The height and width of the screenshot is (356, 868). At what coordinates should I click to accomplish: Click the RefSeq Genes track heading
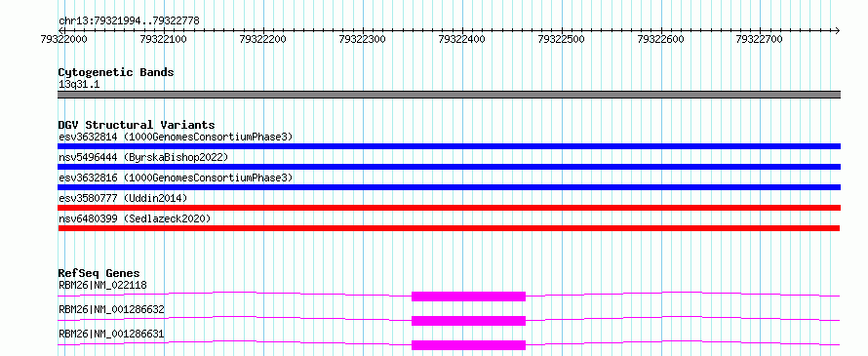coord(99,273)
